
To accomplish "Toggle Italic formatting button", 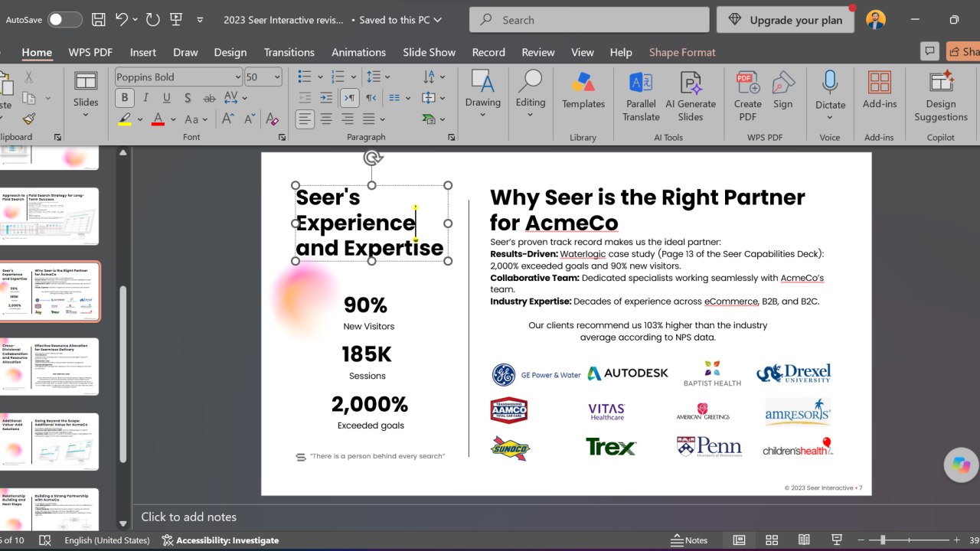I will [145, 98].
